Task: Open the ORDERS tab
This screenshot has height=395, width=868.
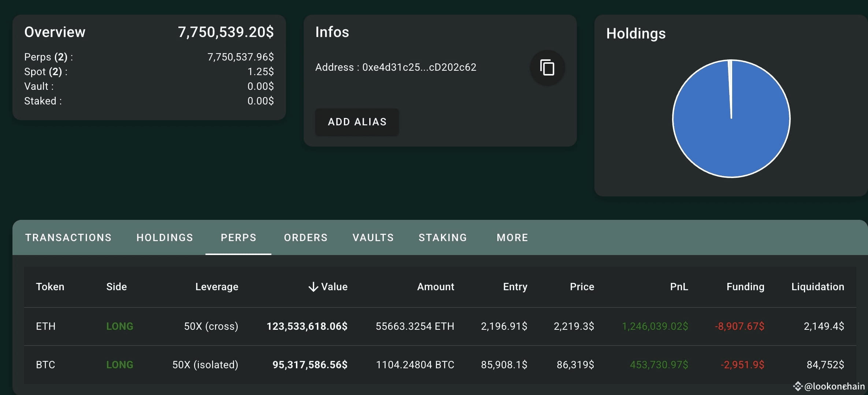Action: pos(306,237)
